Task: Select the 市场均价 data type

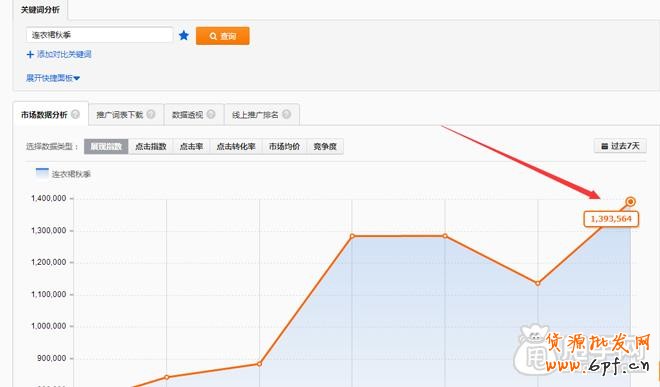Action: tap(285, 147)
